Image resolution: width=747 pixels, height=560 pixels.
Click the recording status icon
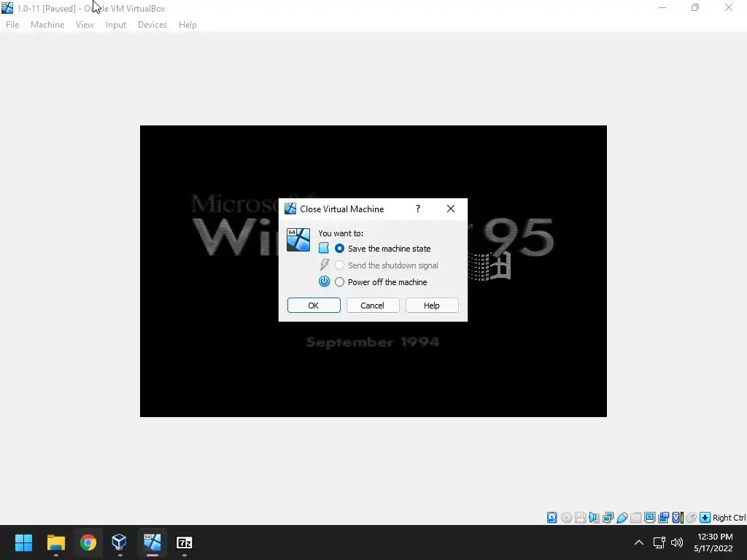click(663, 518)
